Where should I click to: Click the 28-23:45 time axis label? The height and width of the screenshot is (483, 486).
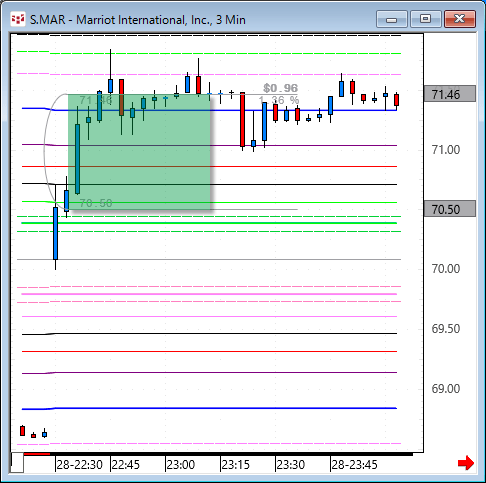click(x=355, y=464)
